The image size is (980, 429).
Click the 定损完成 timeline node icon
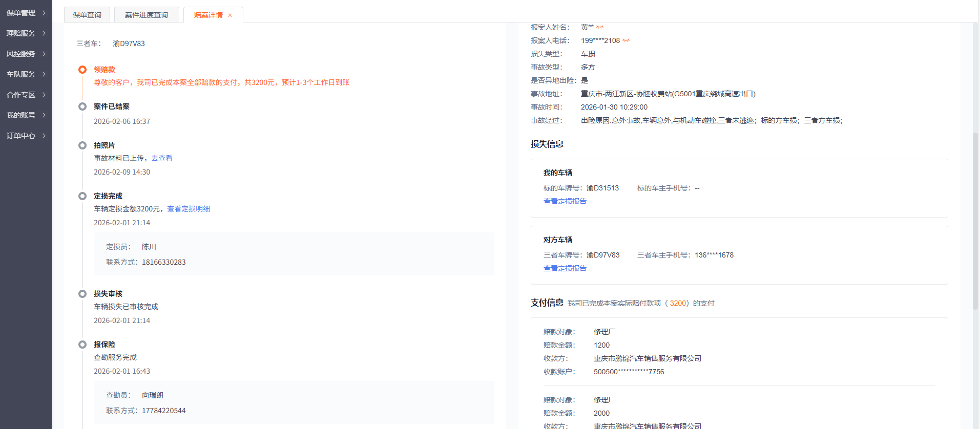[x=82, y=196]
